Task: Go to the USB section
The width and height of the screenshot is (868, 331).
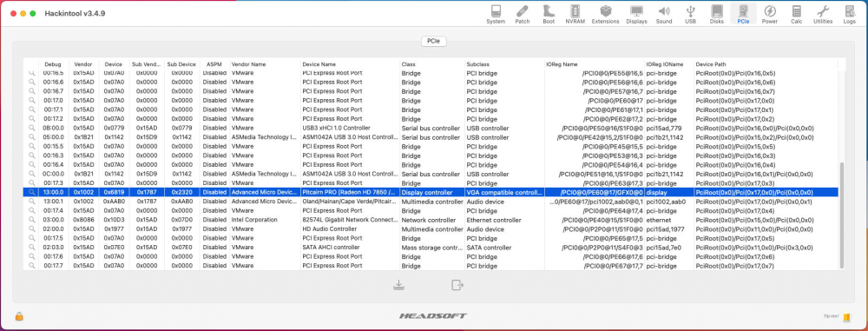Action: pos(690,15)
